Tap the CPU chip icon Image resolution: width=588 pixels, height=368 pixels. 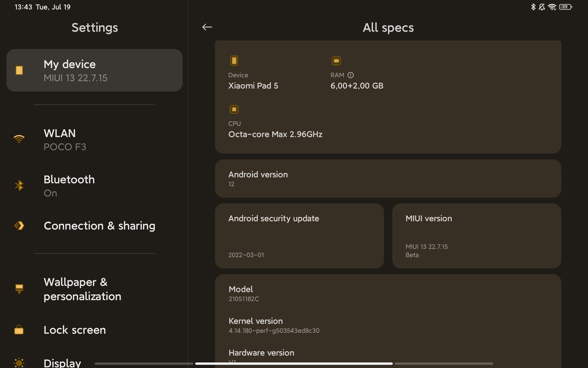(234, 109)
